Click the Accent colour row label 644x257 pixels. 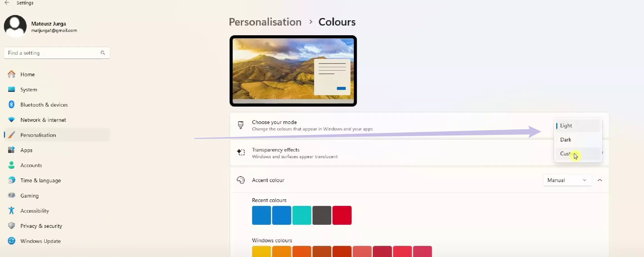pyautogui.click(x=268, y=180)
